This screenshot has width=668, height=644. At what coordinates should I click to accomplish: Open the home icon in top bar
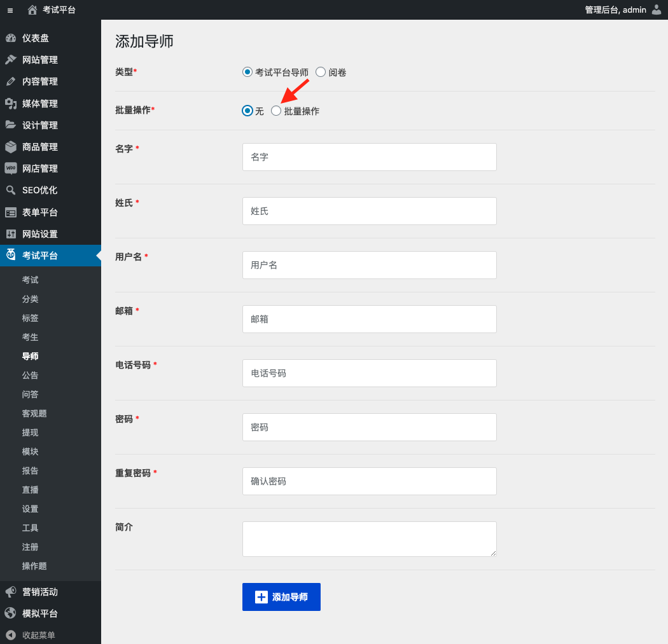click(x=32, y=10)
